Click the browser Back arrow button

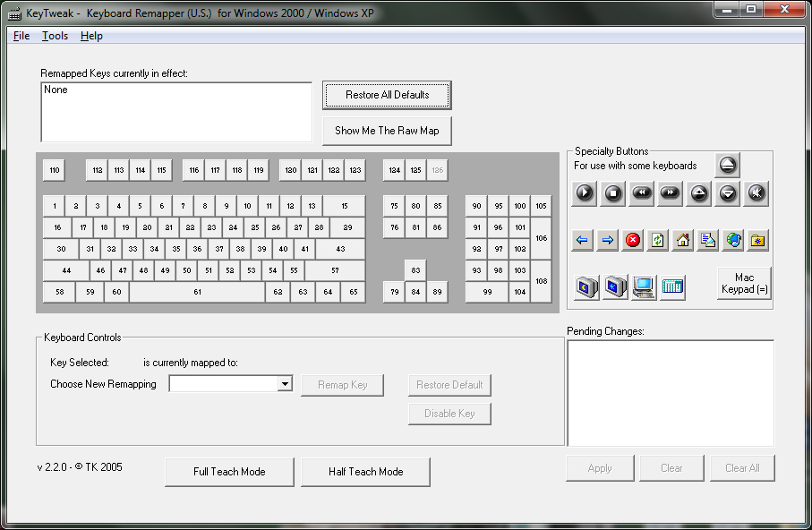point(583,240)
